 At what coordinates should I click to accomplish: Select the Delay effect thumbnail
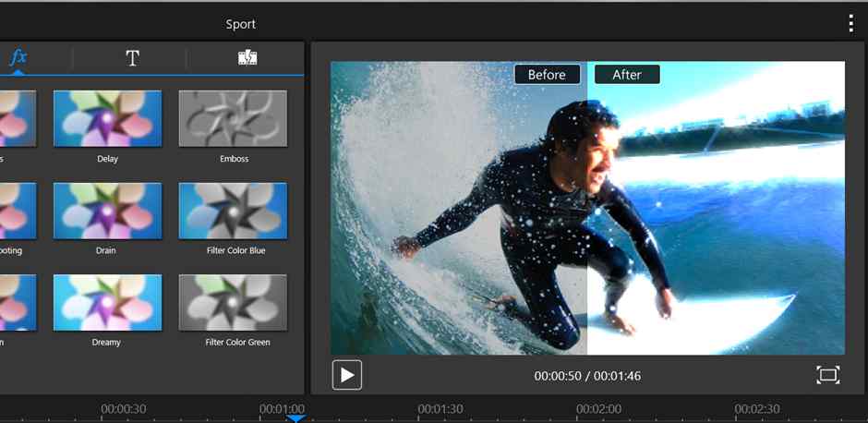pyautogui.click(x=107, y=119)
